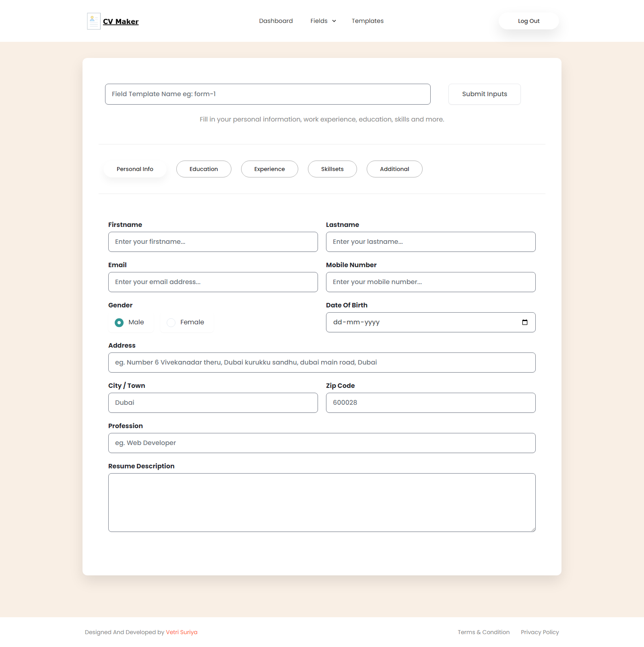
Task: Select the Female gender radio button
Action: tap(171, 323)
